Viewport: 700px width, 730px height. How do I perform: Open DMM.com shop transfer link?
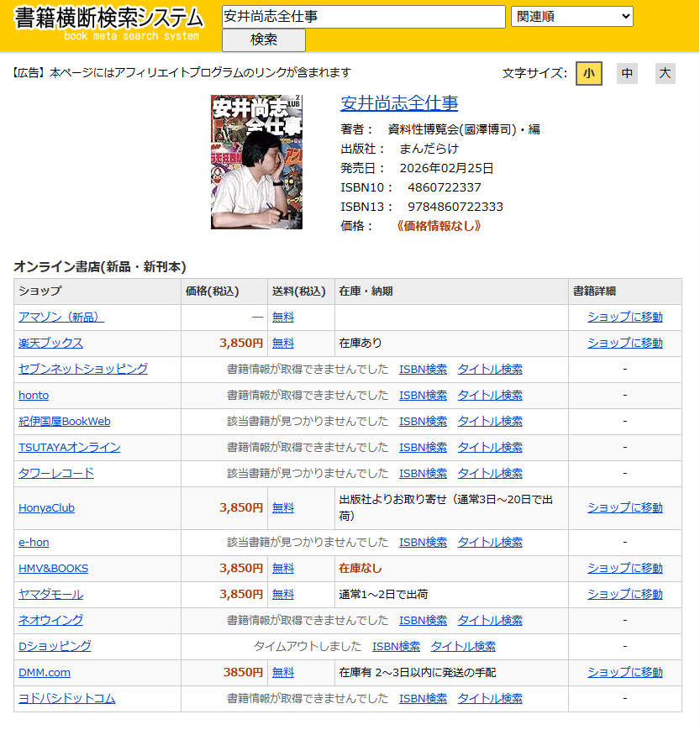624,672
